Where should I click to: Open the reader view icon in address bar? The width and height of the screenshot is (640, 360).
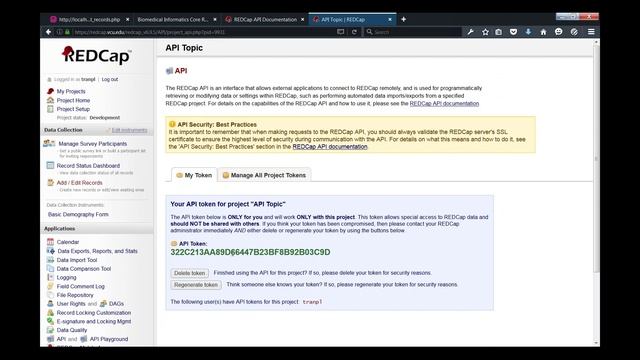(x=340, y=32)
